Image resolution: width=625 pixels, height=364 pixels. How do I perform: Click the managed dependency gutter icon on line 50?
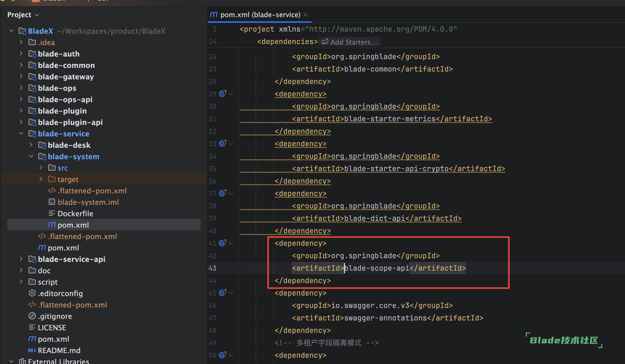(223, 355)
